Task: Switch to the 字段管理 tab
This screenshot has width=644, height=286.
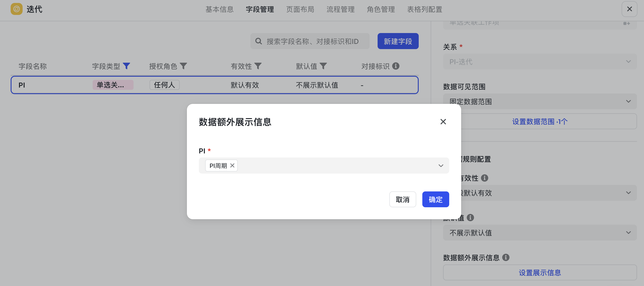Action: 260,9
